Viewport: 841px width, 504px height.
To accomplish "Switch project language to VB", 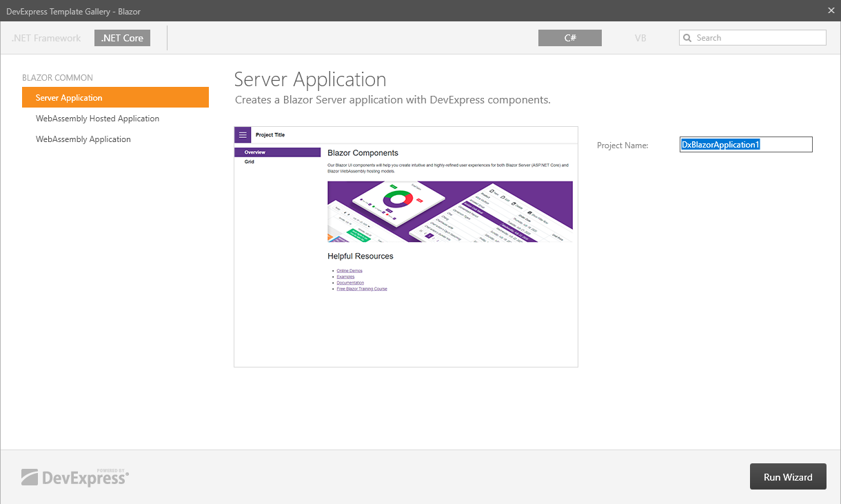I will point(640,39).
